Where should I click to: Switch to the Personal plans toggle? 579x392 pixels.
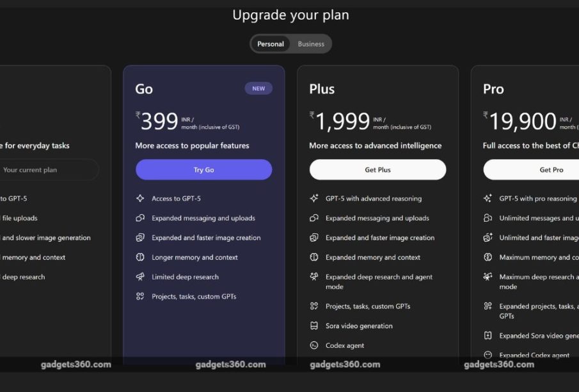[271, 44]
